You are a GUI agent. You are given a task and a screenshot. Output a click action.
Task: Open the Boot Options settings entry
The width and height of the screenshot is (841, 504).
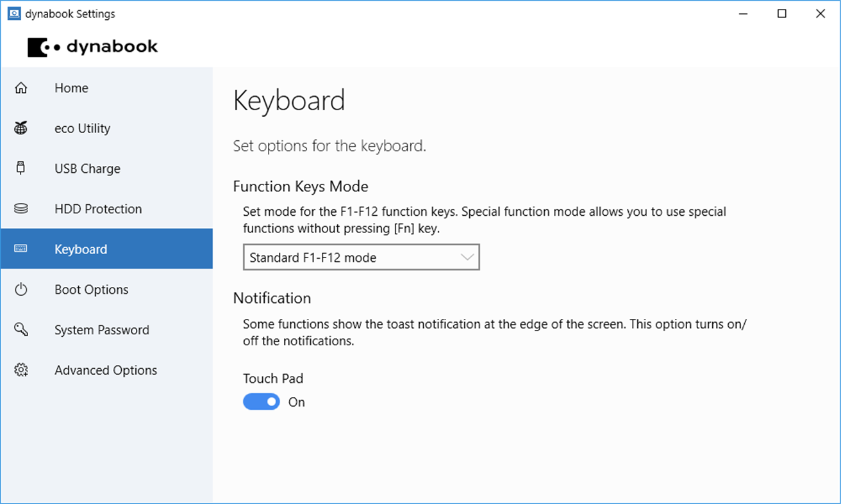[91, 289]
